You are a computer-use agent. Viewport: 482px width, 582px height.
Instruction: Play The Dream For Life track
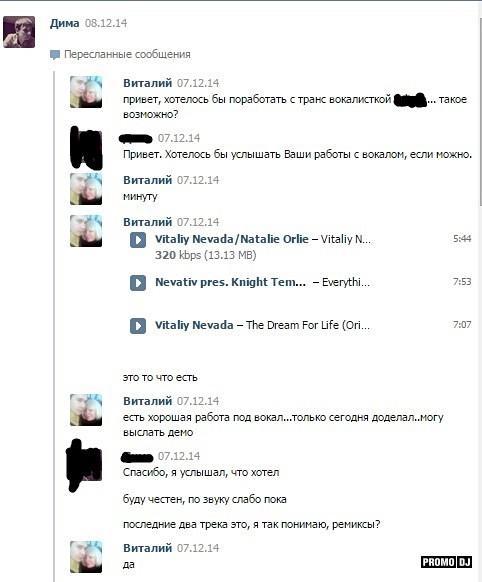coord(138,326)
